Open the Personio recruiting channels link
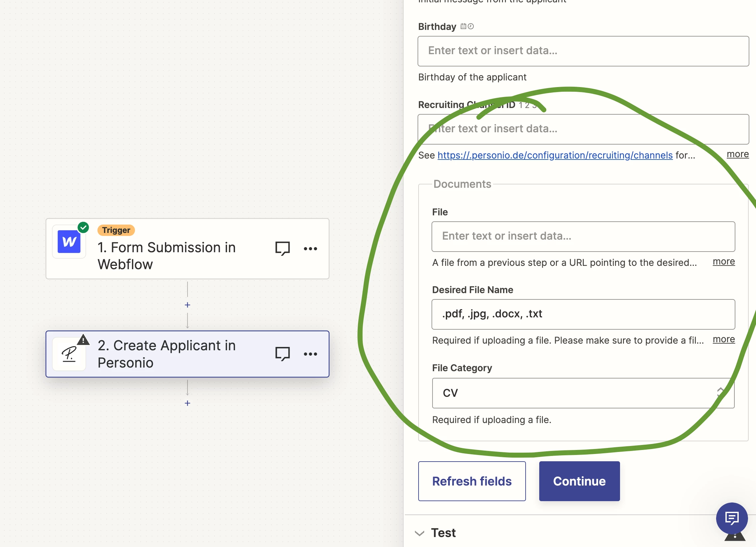This screenshot has width=756, height=547. tap(555, 155)
